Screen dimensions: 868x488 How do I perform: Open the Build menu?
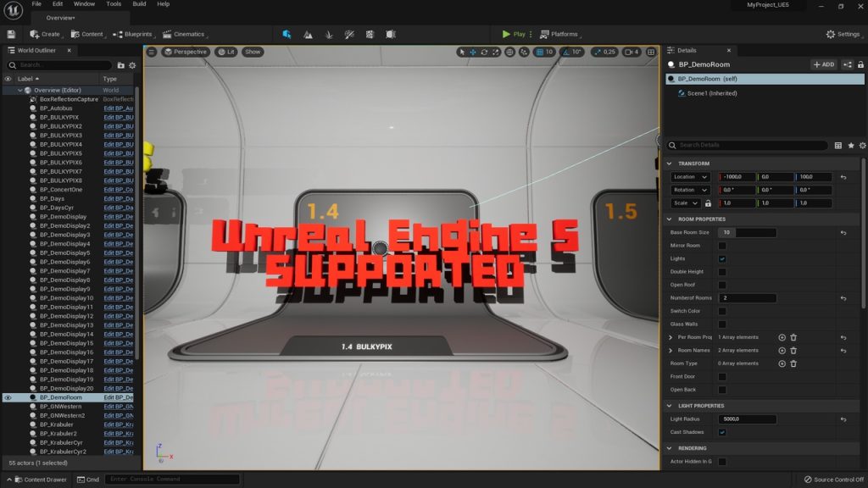(x=139, y=4)
